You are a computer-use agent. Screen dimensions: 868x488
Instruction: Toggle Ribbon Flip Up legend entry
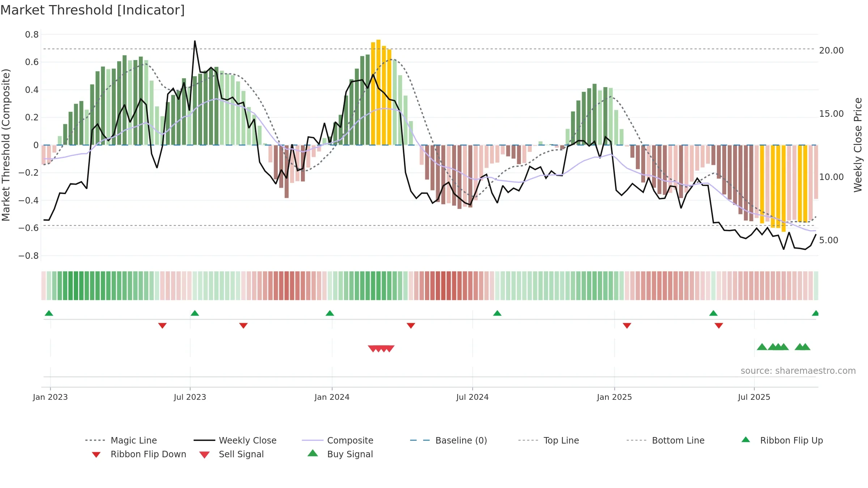coord(782,440)
